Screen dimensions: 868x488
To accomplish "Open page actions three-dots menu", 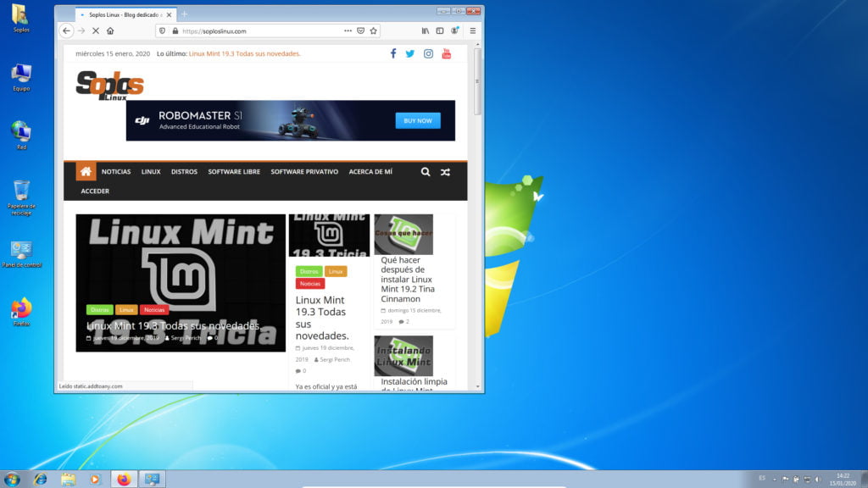I will tap(348, 31).
